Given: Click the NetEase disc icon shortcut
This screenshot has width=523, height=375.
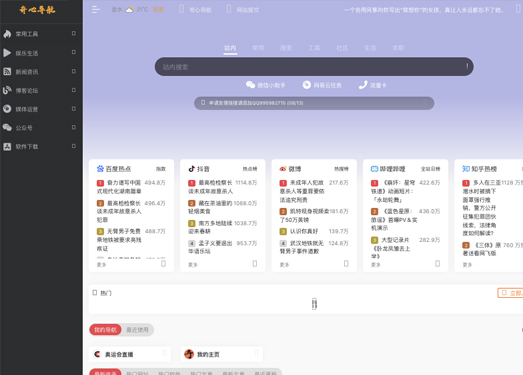Looking at the screenshot, I should coord(307,85).
